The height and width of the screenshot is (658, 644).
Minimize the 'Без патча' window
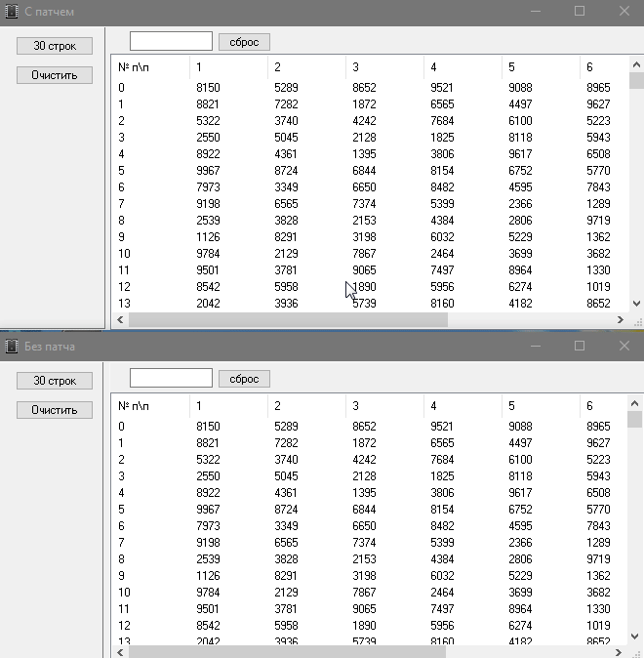(536, 346)
